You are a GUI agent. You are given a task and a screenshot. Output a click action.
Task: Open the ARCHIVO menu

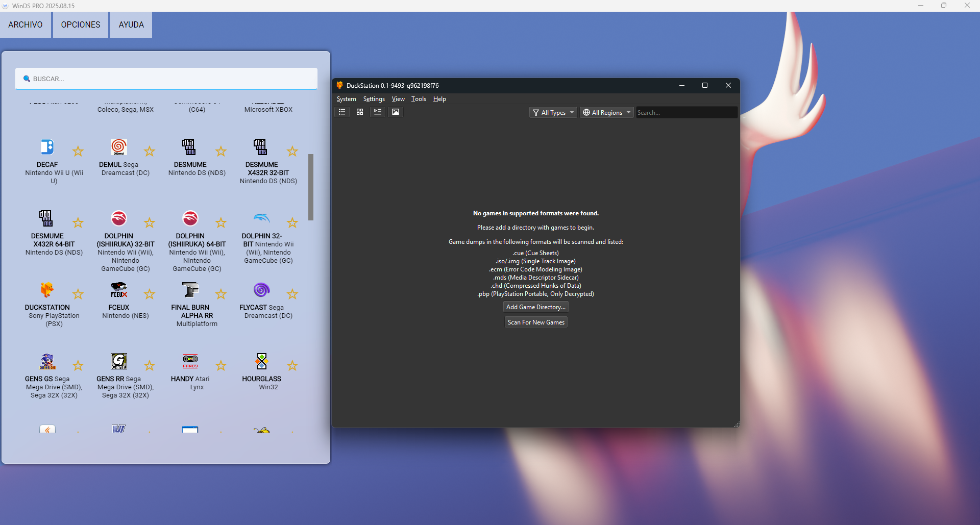coord(26,24)
